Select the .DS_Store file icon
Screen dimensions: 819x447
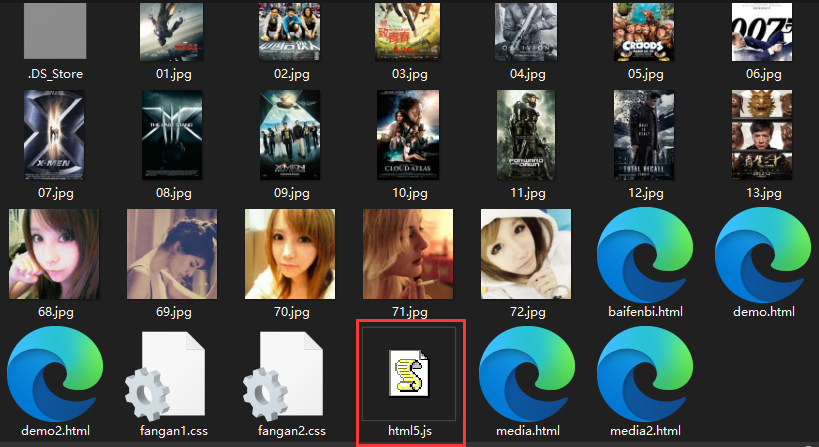coord(55,31)
